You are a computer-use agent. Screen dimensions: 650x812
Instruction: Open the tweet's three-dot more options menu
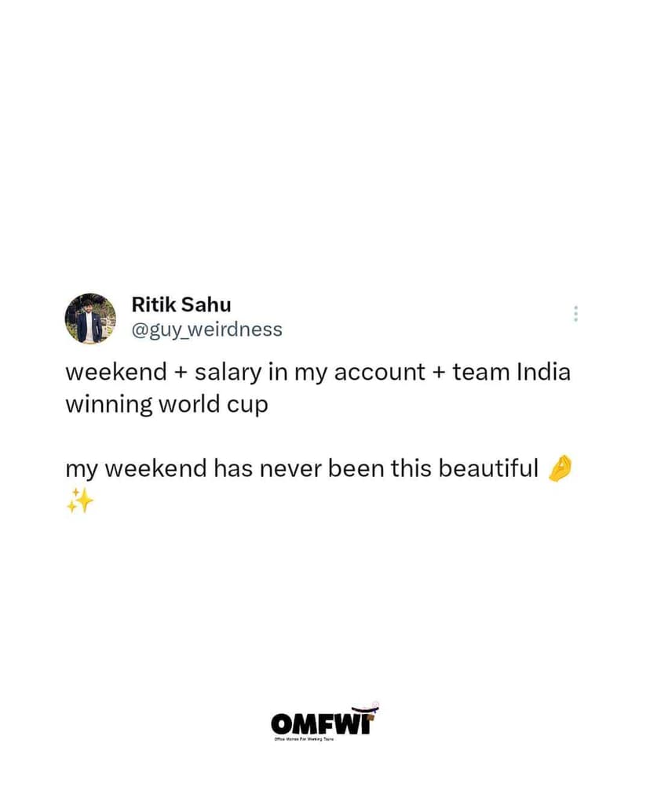click(x=575, y=314)
